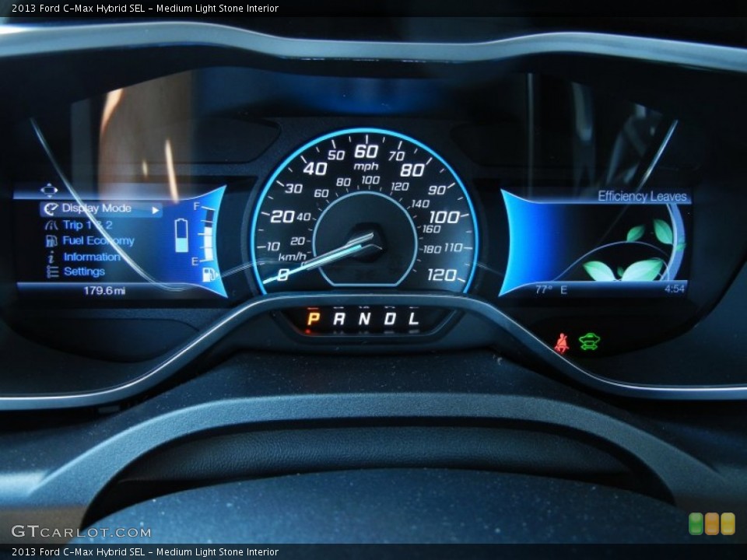Tap the speedometer needle hub
This screenshot has width=747, height=560.
[x=367, y=241]
